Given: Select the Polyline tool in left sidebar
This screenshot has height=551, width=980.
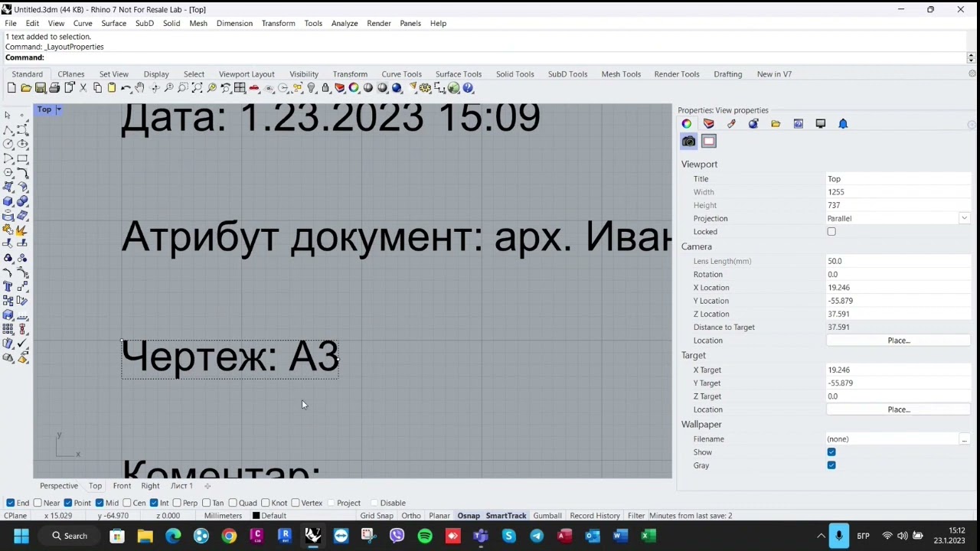Looking at the screenshot, I should tap(8, 129).
